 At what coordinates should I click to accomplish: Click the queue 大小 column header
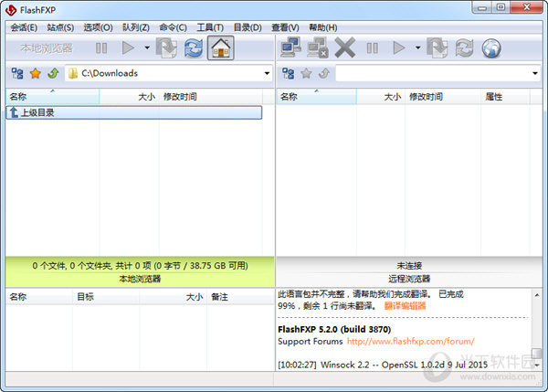[x=173, y=297]
